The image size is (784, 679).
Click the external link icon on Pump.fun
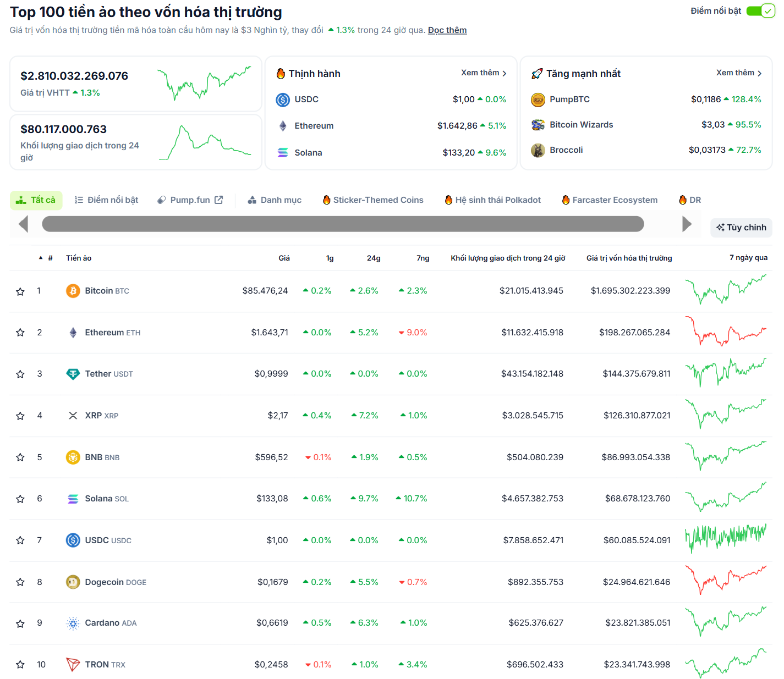[x=218, y=200]
